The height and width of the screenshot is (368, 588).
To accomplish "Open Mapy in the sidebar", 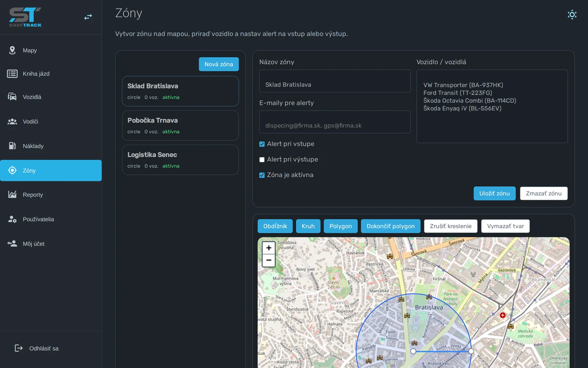I will point(51,50).
